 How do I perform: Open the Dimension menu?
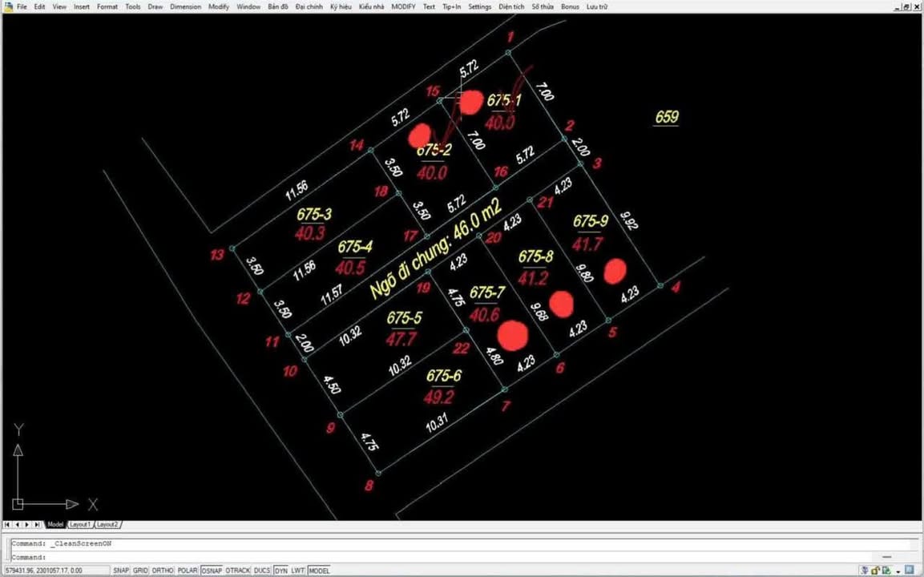click(185, 6)
